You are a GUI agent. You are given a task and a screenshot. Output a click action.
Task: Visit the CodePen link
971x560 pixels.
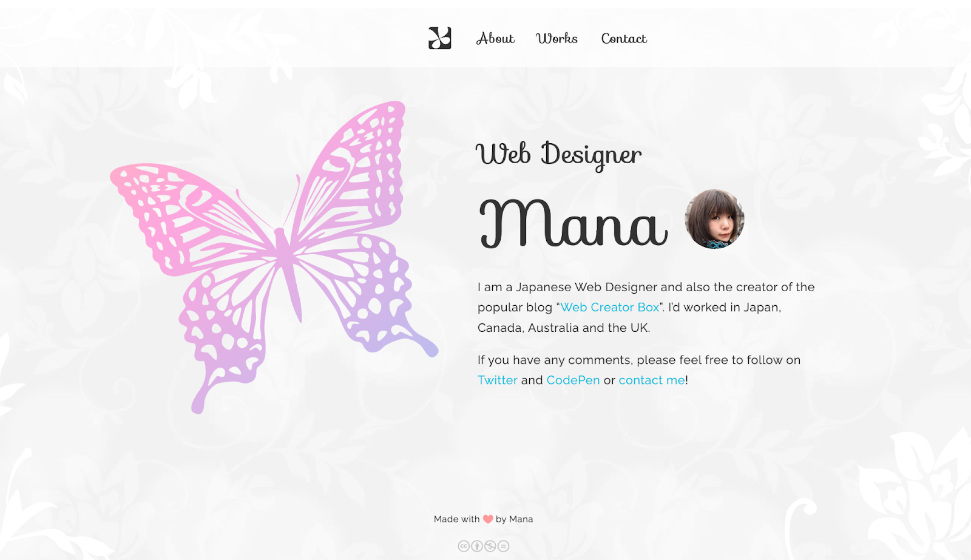click(x=573, y=380)
